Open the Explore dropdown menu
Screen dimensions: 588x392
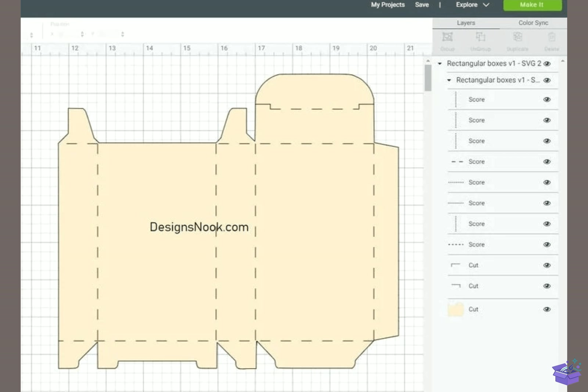(x=473, y=5)
